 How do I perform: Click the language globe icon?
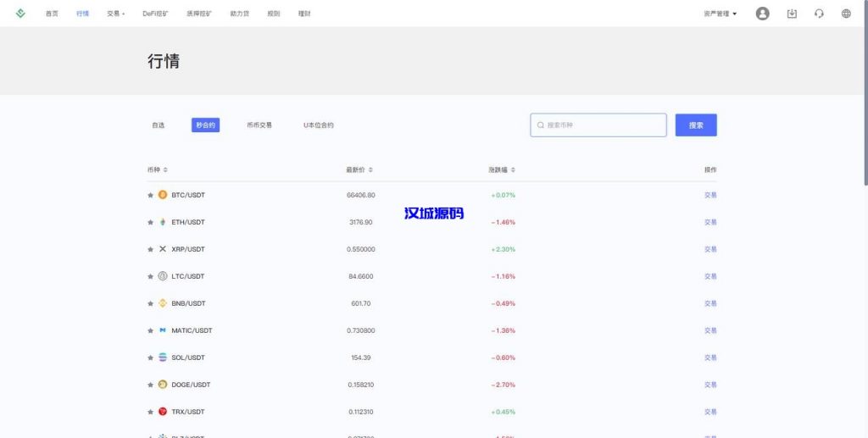pyautogui.click(x=846, y=14)
